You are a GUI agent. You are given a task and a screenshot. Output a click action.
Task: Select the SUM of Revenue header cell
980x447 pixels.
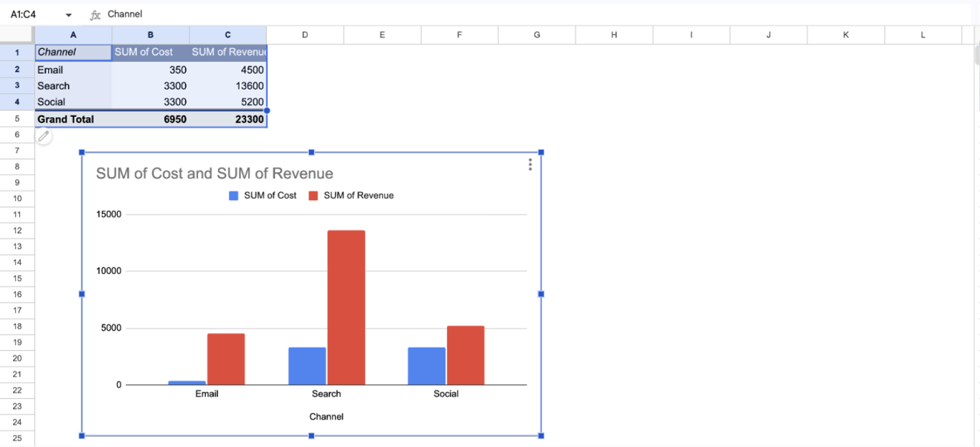click(228, 52)
